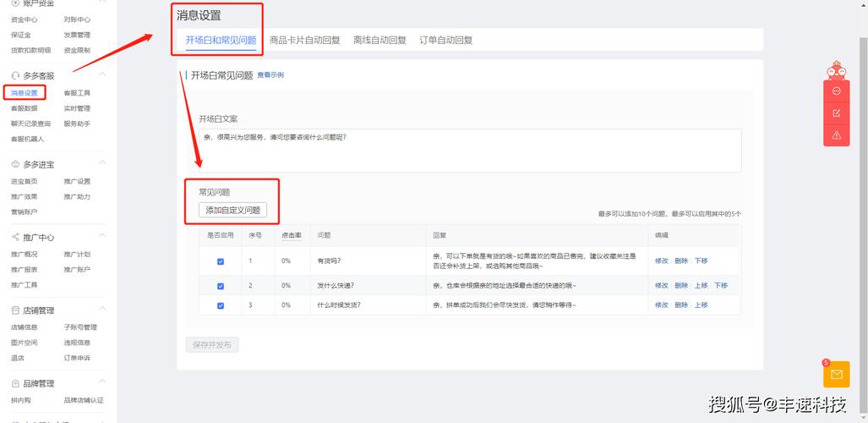The width and height of the screenshot is (868, 423).
Task: Switch to 商品卡片自动回复 tab
Action: (x=304, y=40)
